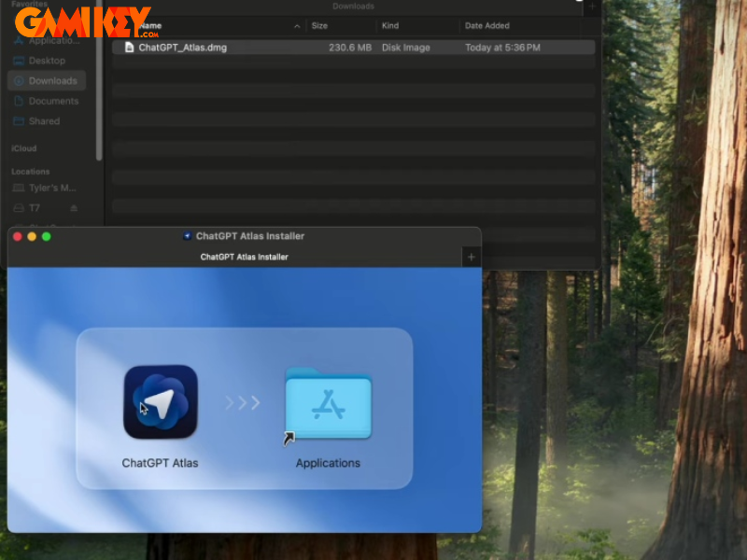The width and height of the screenshot is (747, 560).
Task: Toggle sort direction with the Name column chevron
Action: 297,26
